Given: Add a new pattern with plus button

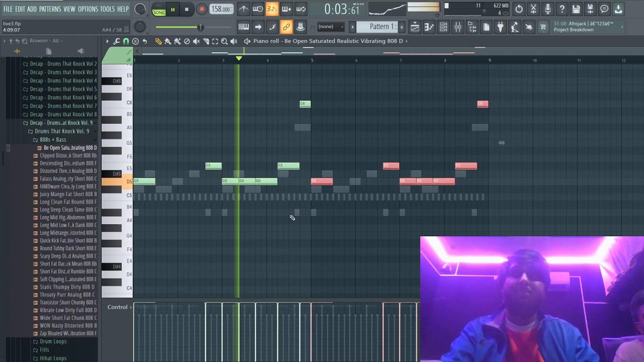Looking at the screenshot, I should 401,27.
